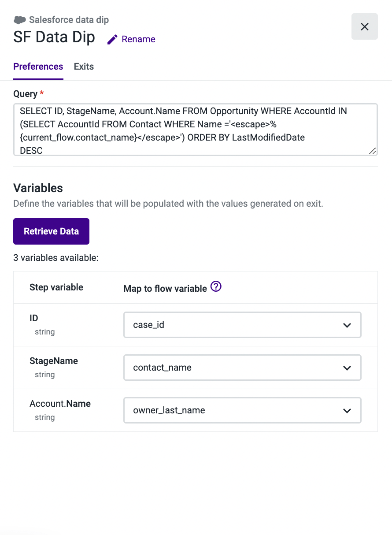
Task: Click the SF Data Dip title
Action: pos(54,37)
